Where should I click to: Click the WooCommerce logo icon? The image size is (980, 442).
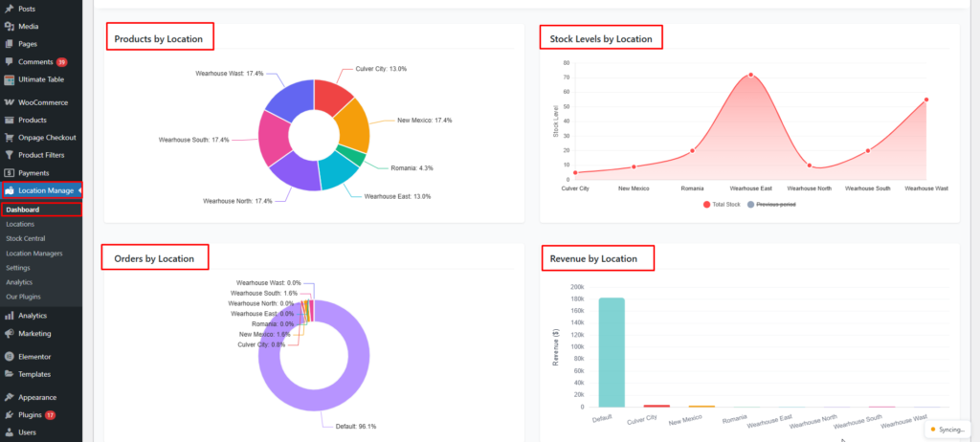9,102
